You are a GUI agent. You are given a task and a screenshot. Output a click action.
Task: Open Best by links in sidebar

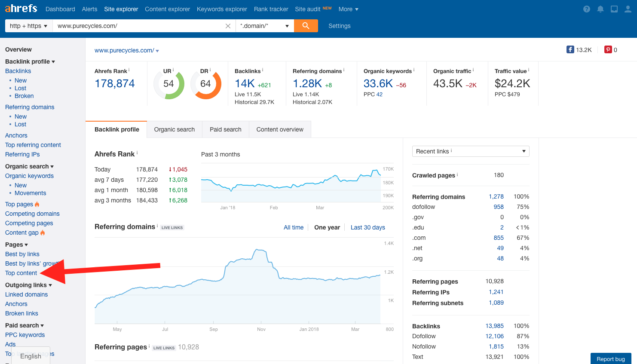[x=22, y=254]
